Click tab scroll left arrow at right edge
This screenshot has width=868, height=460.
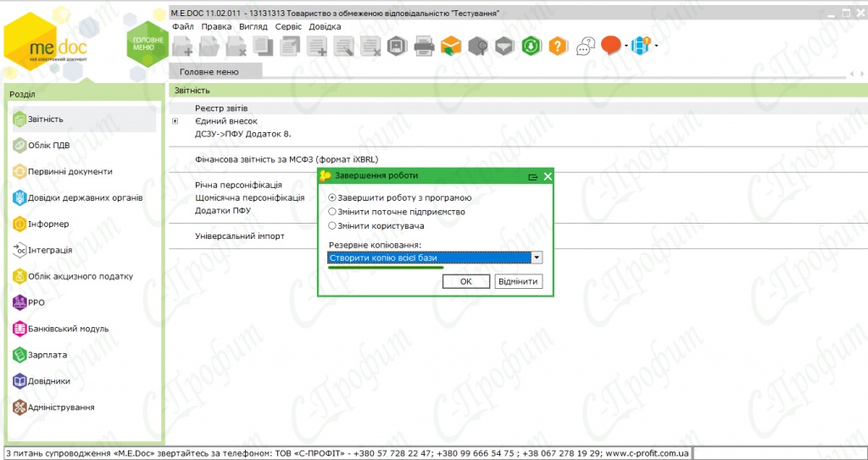click(x=852, y=74)
